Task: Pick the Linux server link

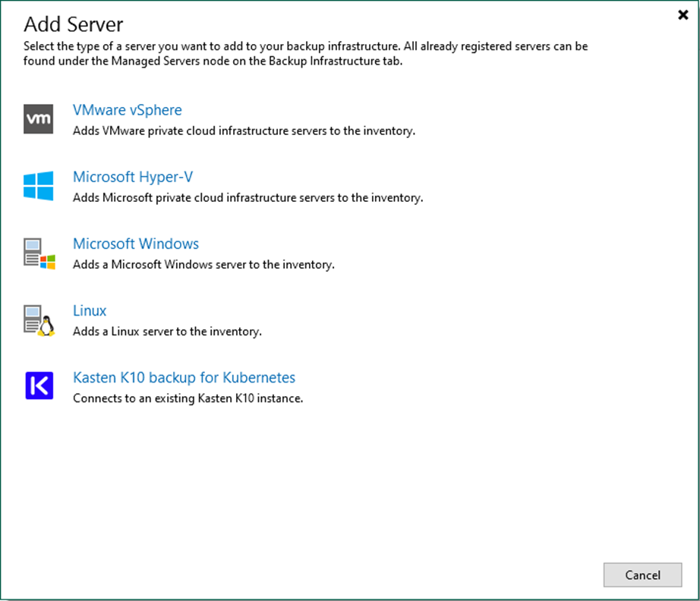Action: 90,310
